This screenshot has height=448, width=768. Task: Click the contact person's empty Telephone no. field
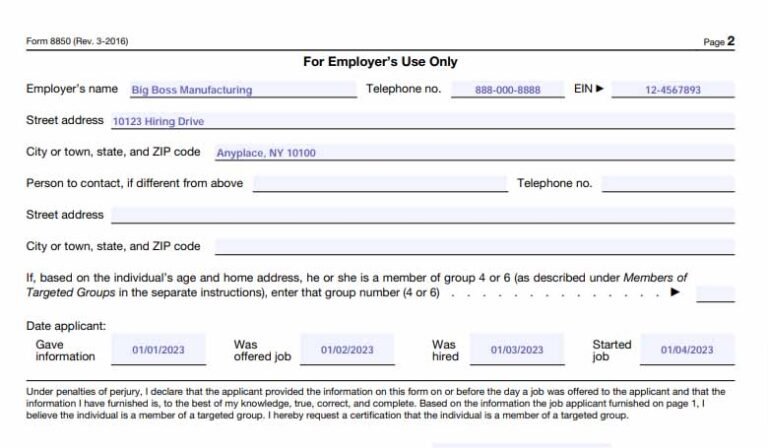(667, 184)
